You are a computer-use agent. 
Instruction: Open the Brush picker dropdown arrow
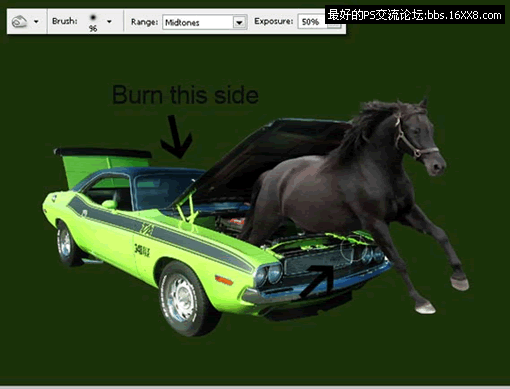pyautogui.click(x=109, y=22)
